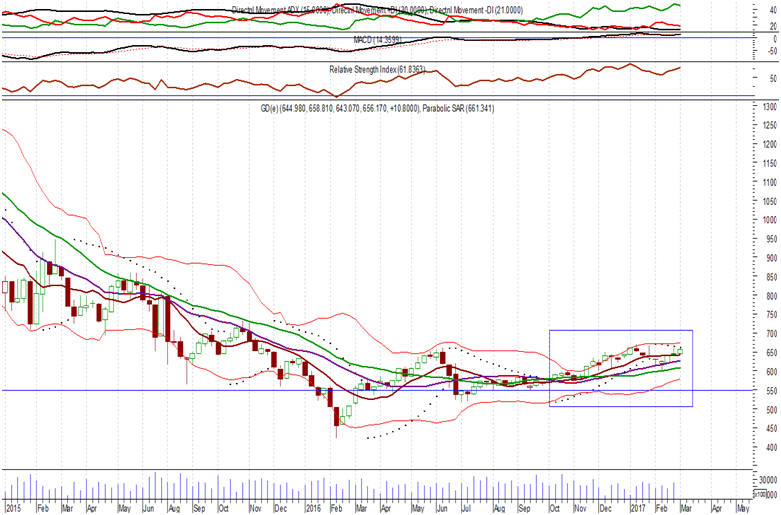Select the 950 price axis label
The width and height of the screenshot is (781, 515).
coord(771,239)
